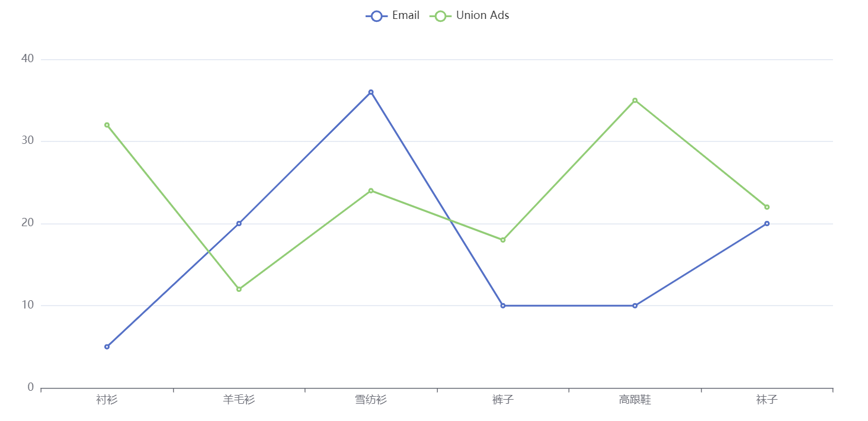Select Union Ads point for 袜子
The height and width of the screenshot is (421, 868).
pyautogui.click(x=767, y=207)
